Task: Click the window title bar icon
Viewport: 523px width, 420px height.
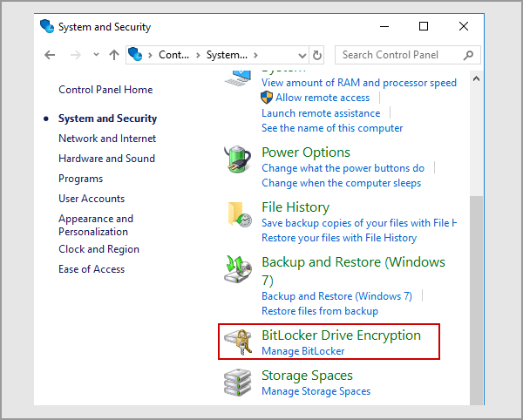Action: (x=47, y=26)
